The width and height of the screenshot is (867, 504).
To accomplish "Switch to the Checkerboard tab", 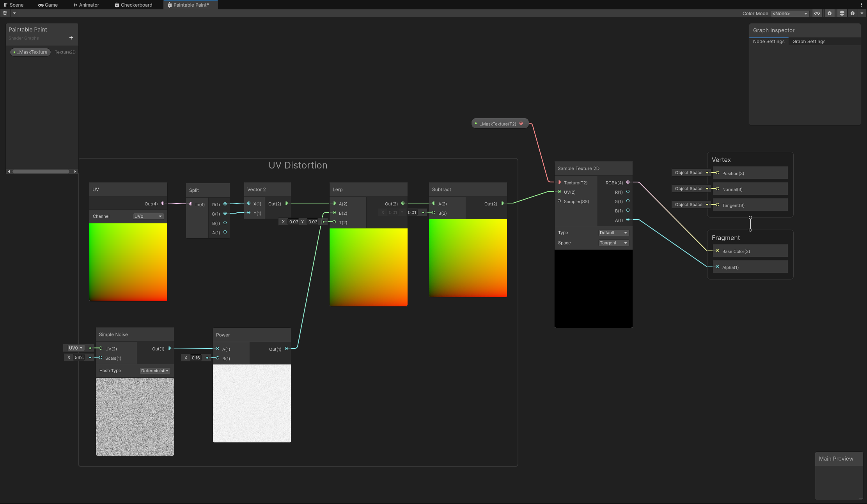I will point(133,5).
